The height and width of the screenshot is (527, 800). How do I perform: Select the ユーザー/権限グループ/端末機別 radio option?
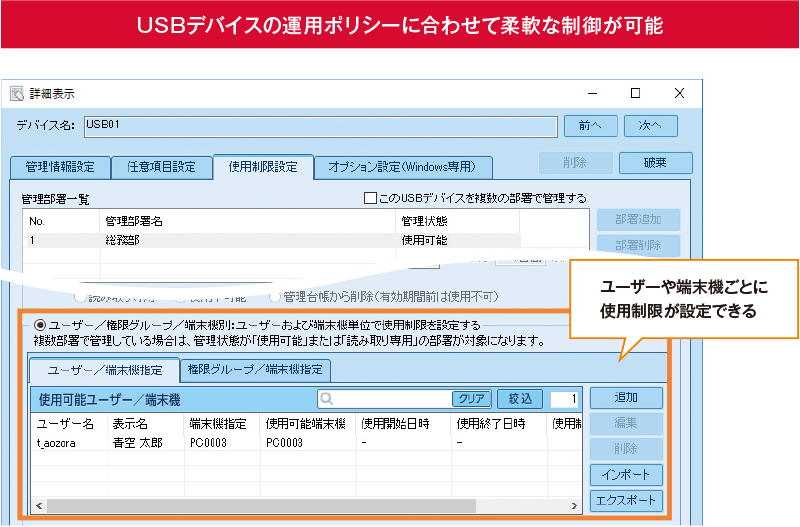[x=40, y=324]
